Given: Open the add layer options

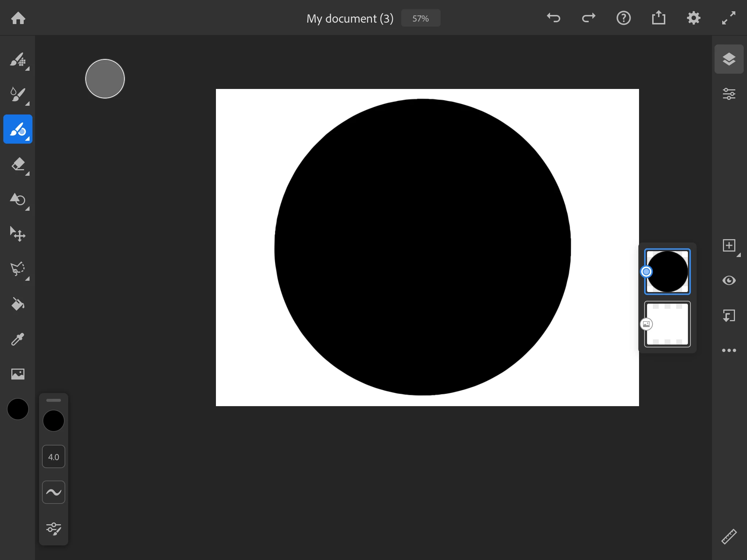Looking at the screenshot, I should tap(729, 245).
